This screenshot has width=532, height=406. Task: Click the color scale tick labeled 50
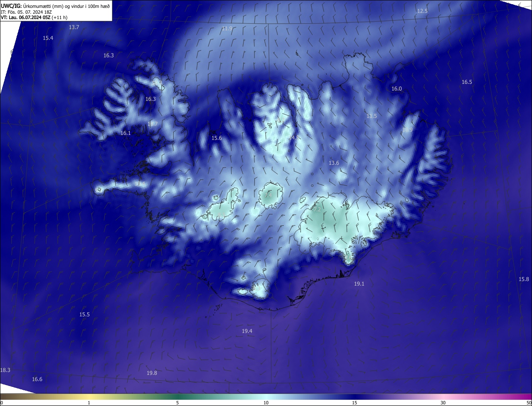[x=529, y=403]
